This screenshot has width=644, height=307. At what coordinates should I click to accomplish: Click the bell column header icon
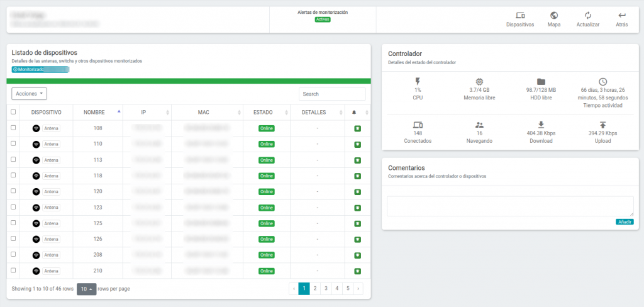(354, 113)
